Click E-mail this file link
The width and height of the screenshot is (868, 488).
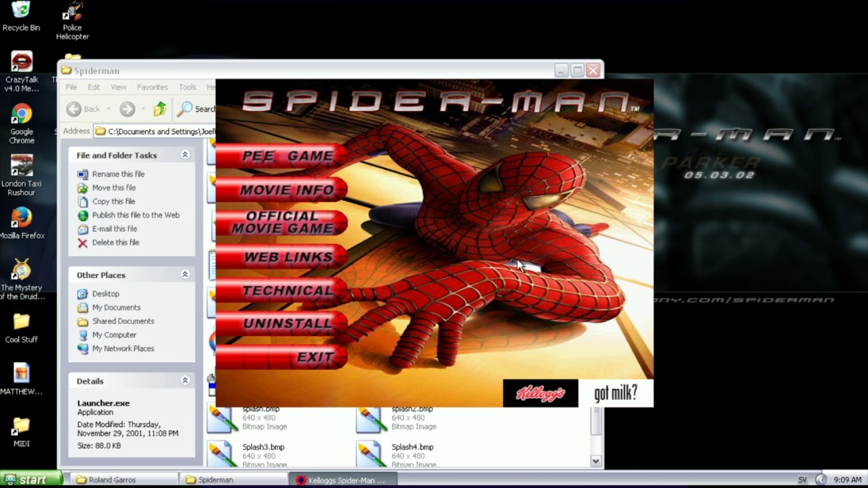coord(115,228)
